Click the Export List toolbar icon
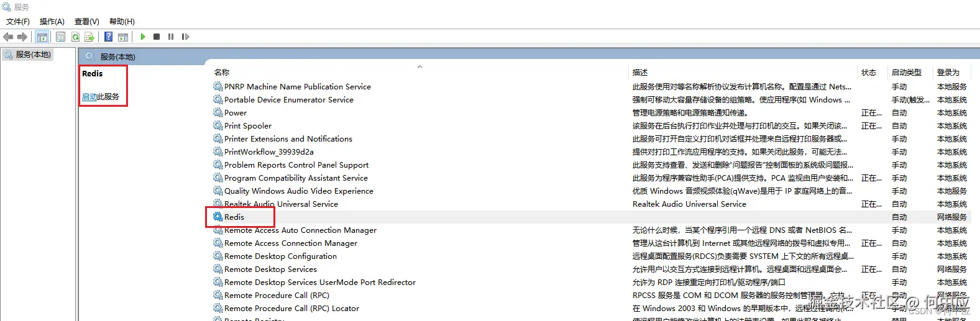 [x=89, y=37]
